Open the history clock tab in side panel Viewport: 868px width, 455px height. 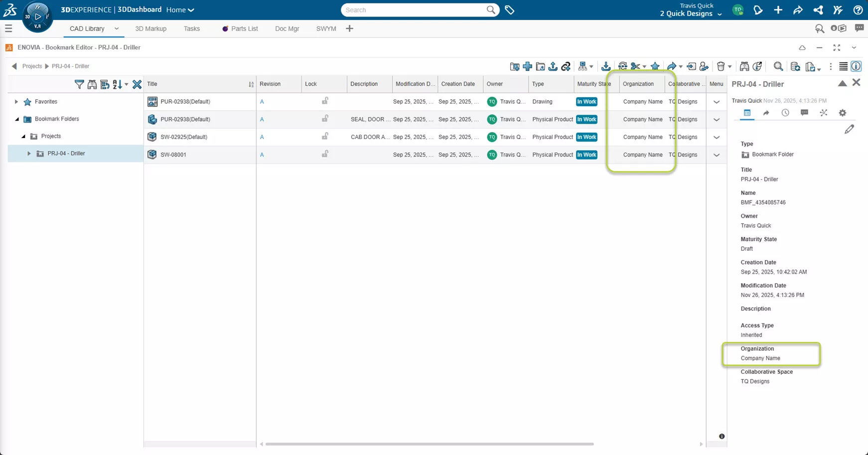pos(786,113)
